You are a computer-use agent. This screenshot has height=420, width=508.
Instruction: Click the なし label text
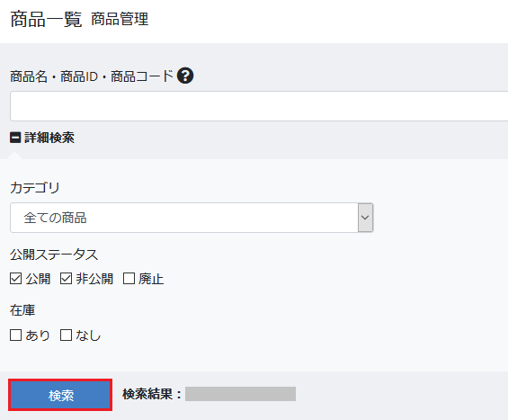(88, 335)
